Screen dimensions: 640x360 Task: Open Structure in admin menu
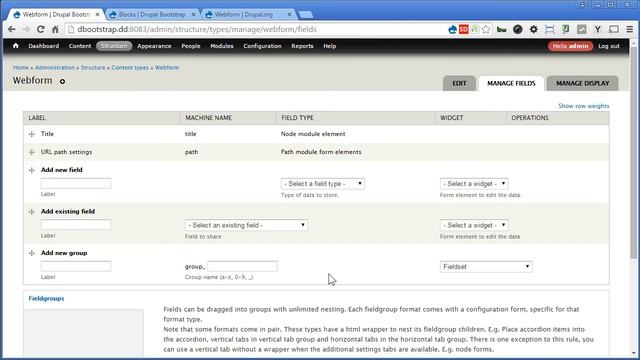(x=114, y=46)
